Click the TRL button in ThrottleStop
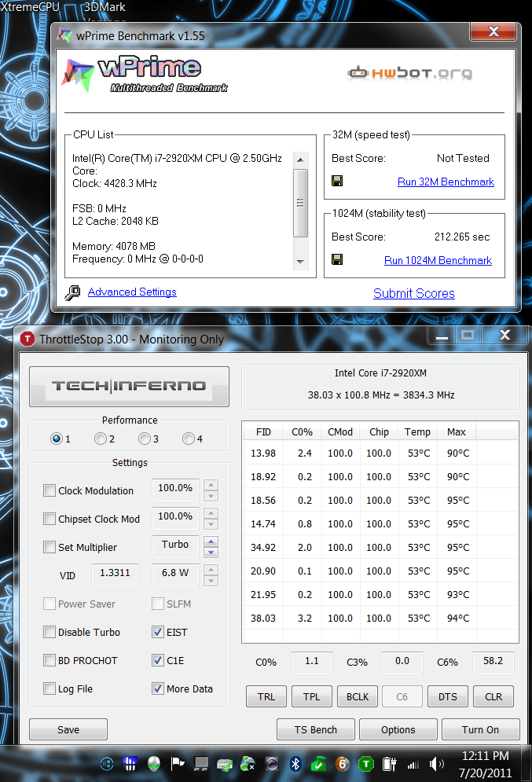Viewport: 532px width, 782px height. pyautogui.click(x=266, y=696)
